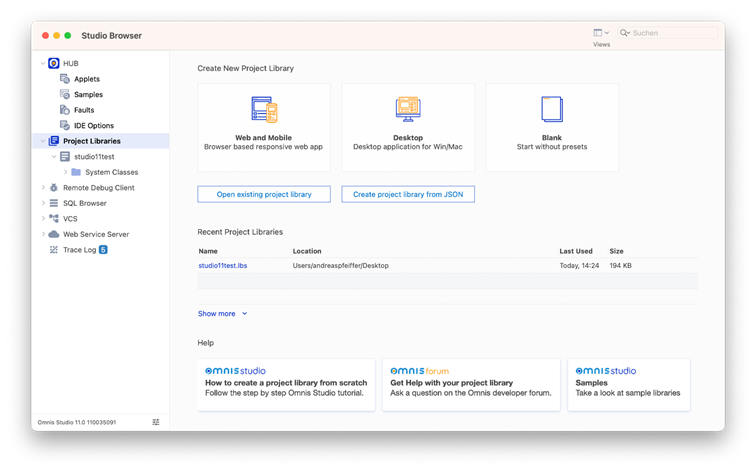Open the studio11test.lbs recent library link
The image size is (756, 472).
point(223,266)
